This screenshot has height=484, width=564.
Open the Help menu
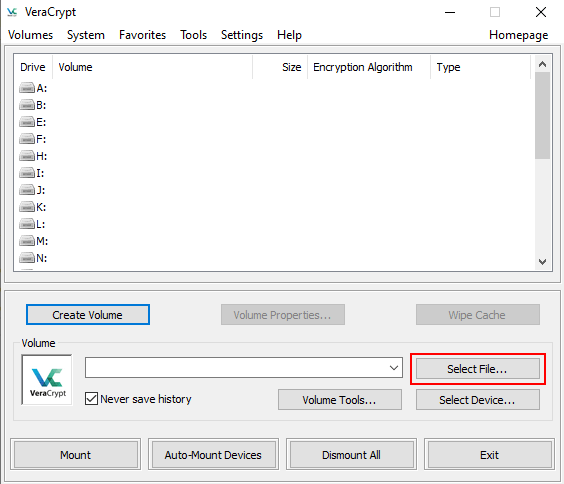tap(289, 35)
